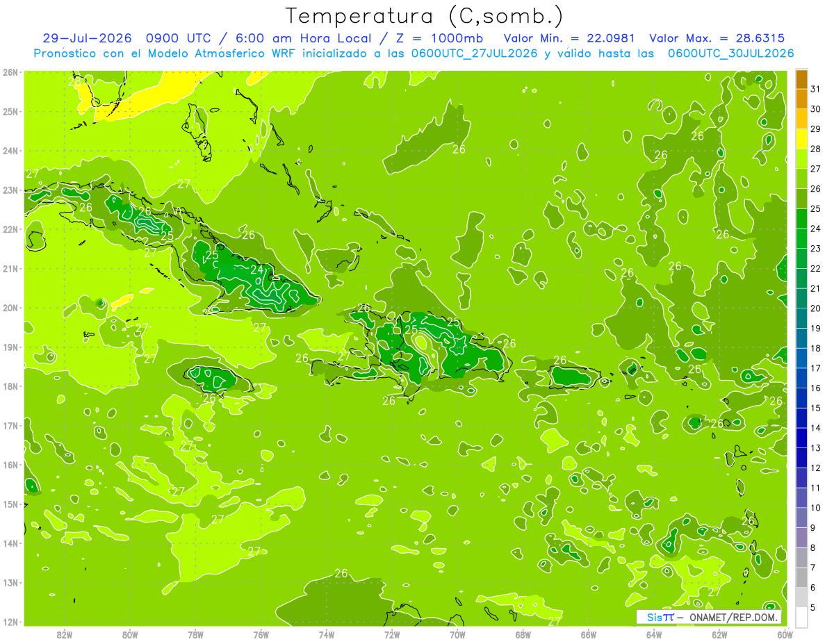
Task: Click the "SisTT - ONAMET/REP.DOM." credit box
Action: [709, 617]
